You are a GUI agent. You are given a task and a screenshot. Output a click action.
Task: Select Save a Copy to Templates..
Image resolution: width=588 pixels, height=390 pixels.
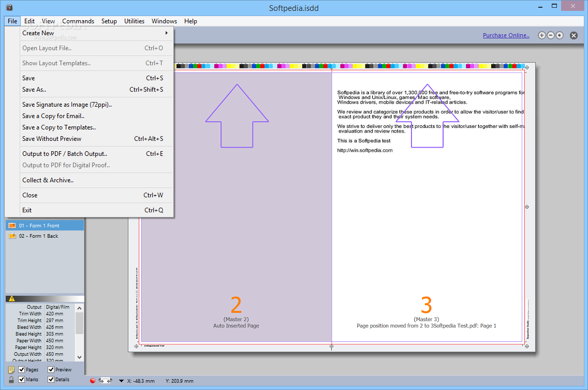tap(89, 127)
